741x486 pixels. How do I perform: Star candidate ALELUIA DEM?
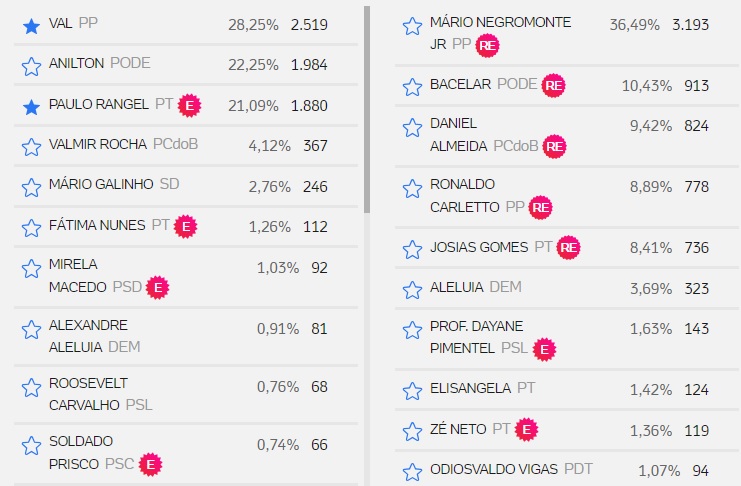[411, 290]
